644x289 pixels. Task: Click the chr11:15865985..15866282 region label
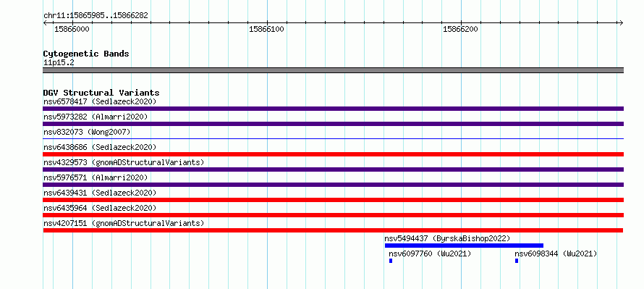96,16
